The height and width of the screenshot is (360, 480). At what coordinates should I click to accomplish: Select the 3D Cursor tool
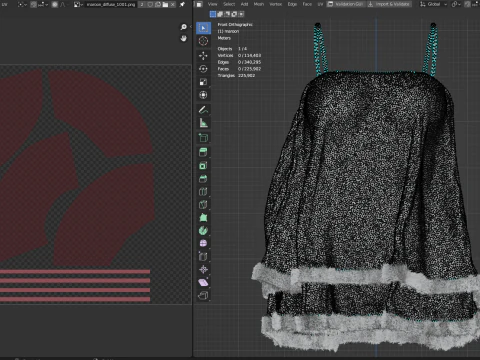pyautogui.click(x=203, y=41)
